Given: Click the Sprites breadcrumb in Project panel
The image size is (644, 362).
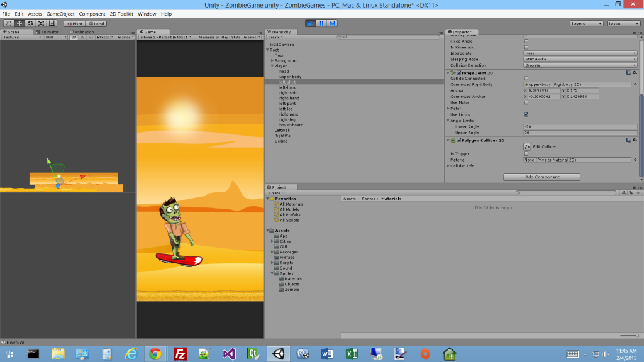Looking at the screenshot, I should (369, 199).
